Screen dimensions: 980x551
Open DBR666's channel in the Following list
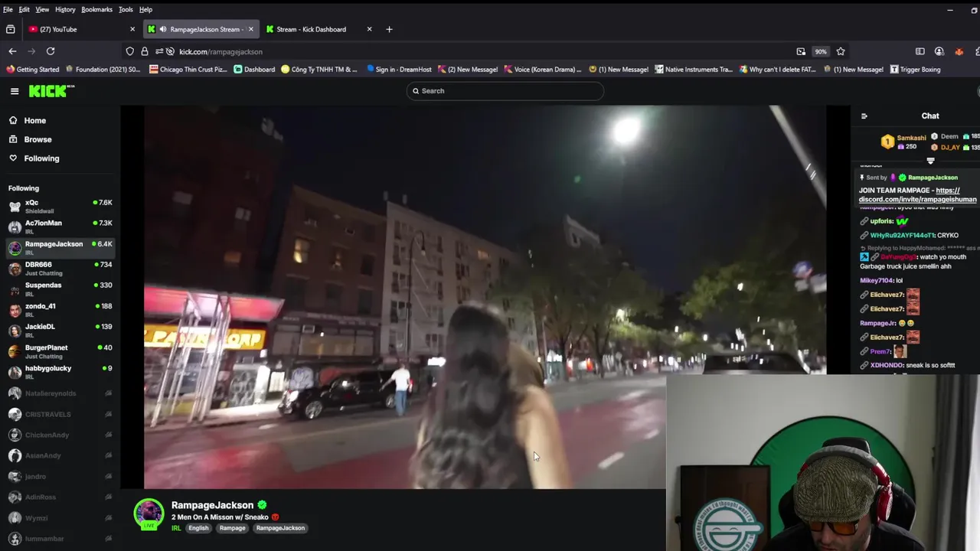(60, 269)
